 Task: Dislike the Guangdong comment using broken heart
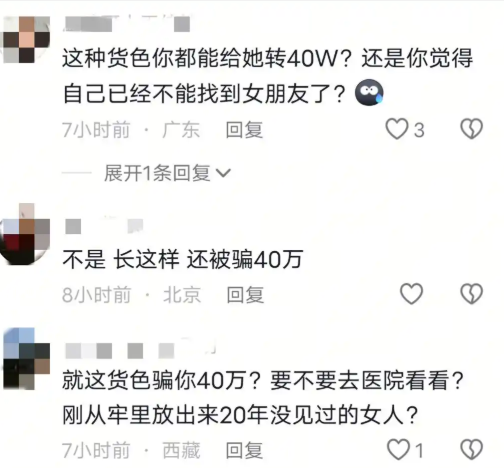pos(471,129)
